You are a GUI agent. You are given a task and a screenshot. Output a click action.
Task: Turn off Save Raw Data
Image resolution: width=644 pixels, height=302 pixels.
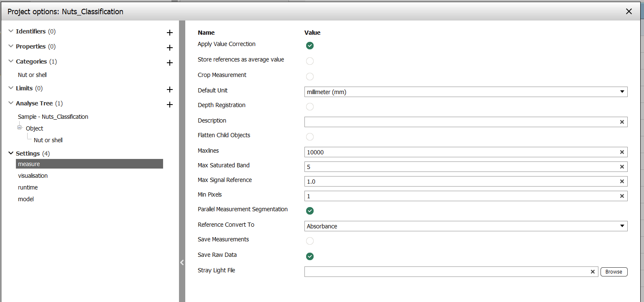[x=310, y=256]
